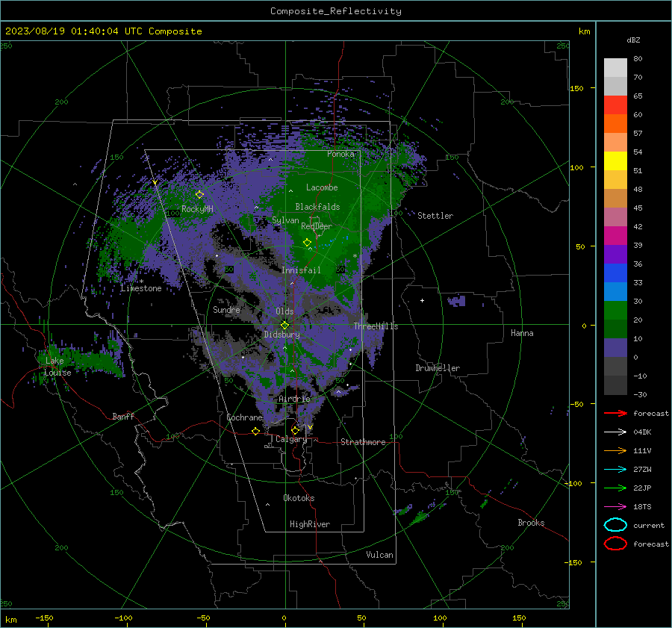Click the Sundre town label
Screen dimensions: 672x628
pos(227,309)
